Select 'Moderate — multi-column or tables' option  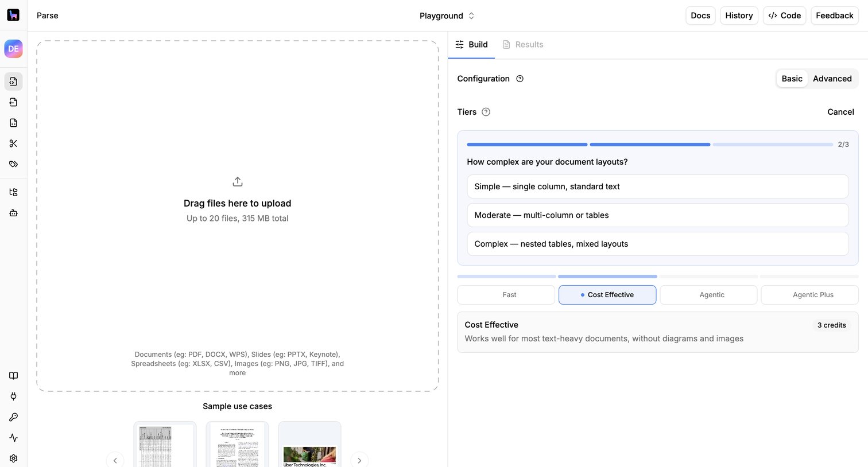658,215
